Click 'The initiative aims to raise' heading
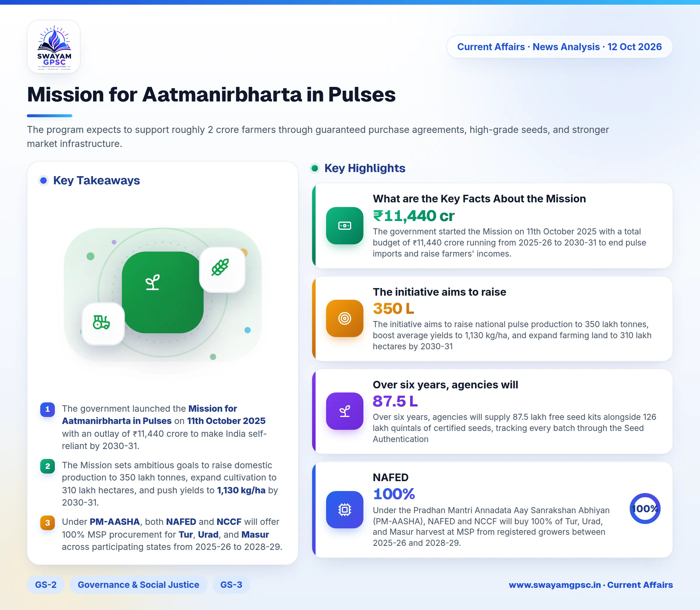700x610 pixels. tap(440, 292)
